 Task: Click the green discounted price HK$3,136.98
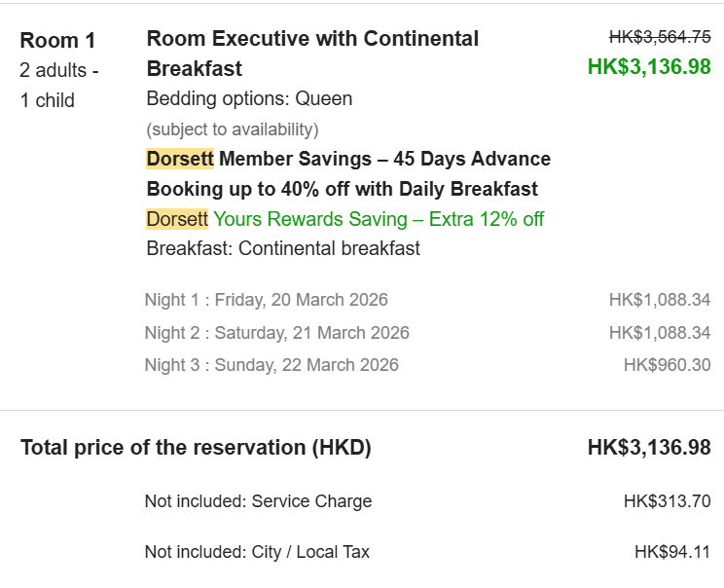[649, 66]
